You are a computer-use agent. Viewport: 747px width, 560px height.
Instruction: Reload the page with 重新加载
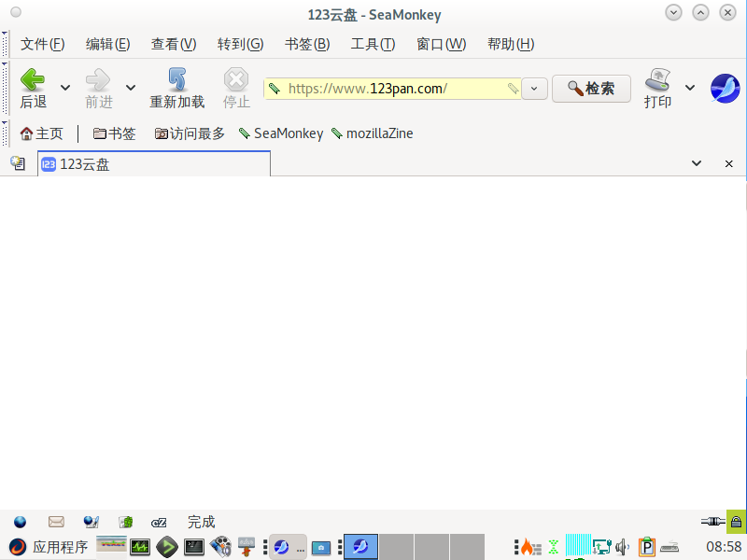click(x=176, y=88)
